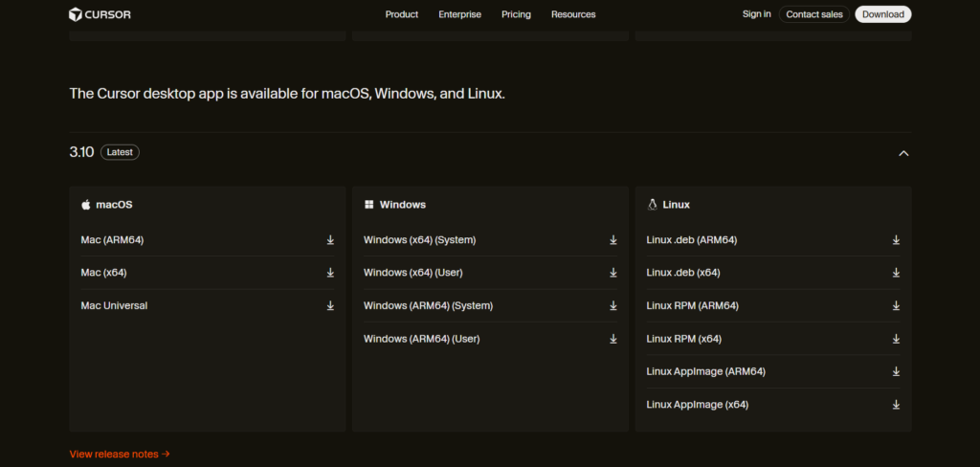This screenshot has height=467, width=980.
Task: Download icon for Linux .deb (x64)
Action: tap(896, 273)
